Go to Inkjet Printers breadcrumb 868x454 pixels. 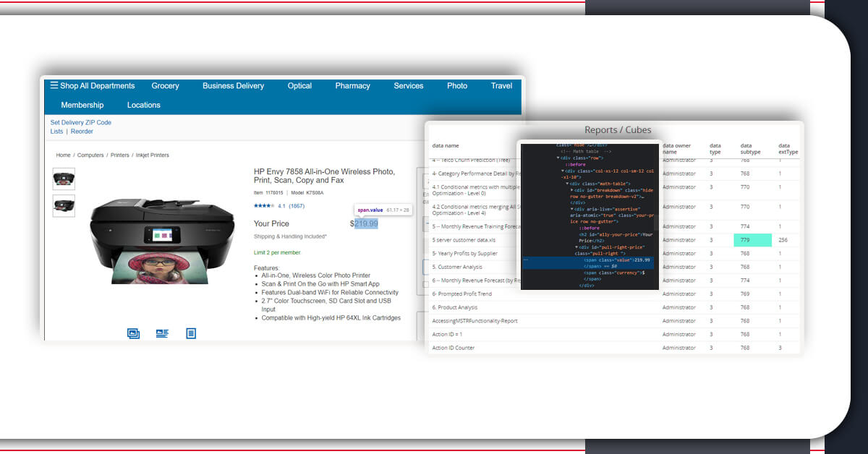[152, 155]
